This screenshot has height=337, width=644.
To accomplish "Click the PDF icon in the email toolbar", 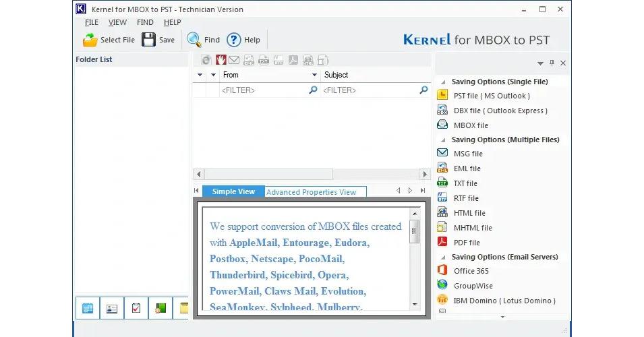I will (x=293, y=61).
